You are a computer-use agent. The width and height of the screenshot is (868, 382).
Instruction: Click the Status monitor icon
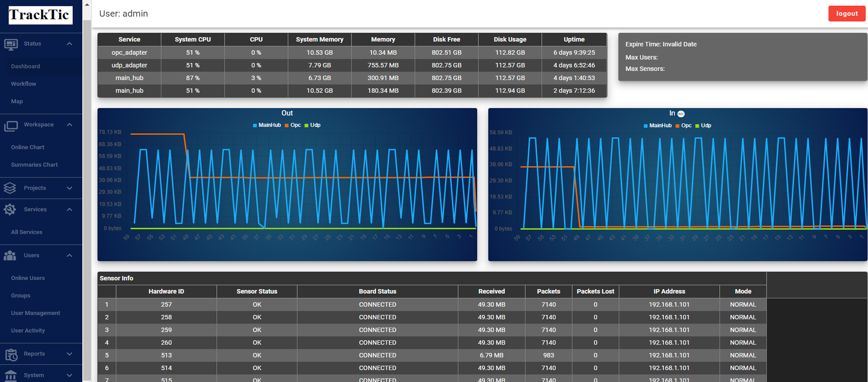(11, 44)
